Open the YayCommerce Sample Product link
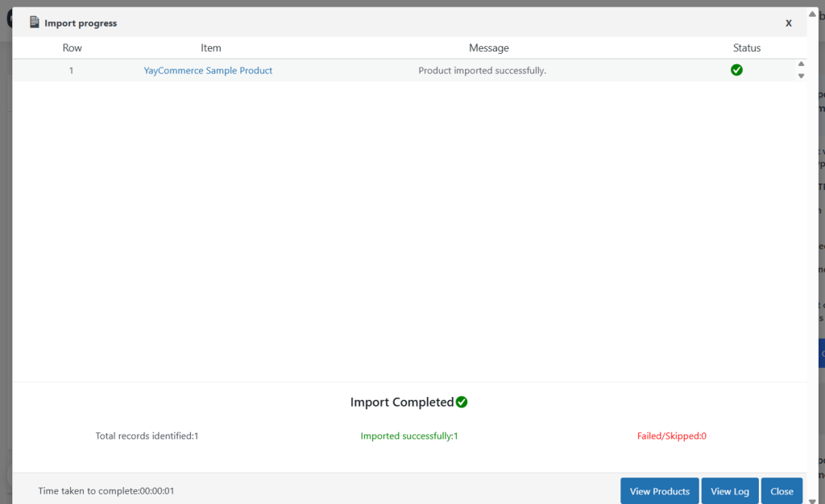This screenshot has width=825, height=504. (x=208, y=71)
